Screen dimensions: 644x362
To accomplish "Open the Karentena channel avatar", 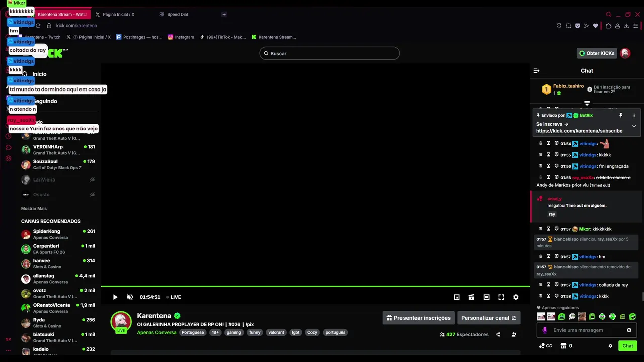I will click(x=121, y=322).
